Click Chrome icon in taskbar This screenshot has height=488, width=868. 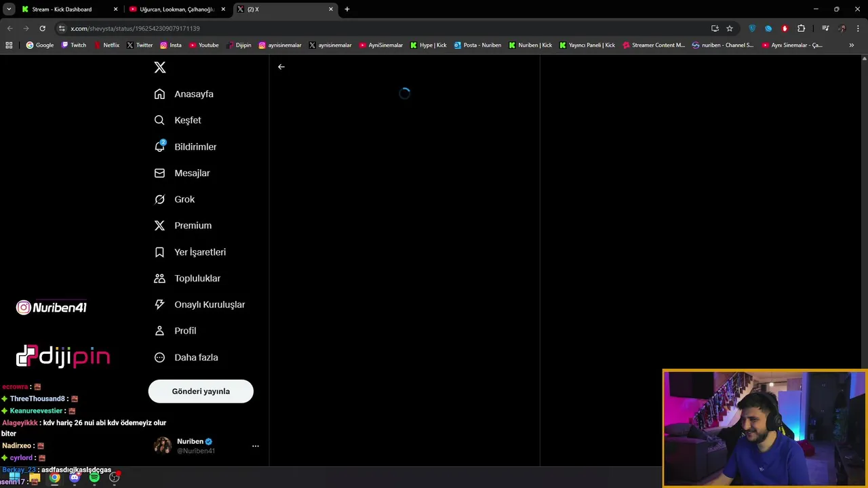[x=54, y=477]
